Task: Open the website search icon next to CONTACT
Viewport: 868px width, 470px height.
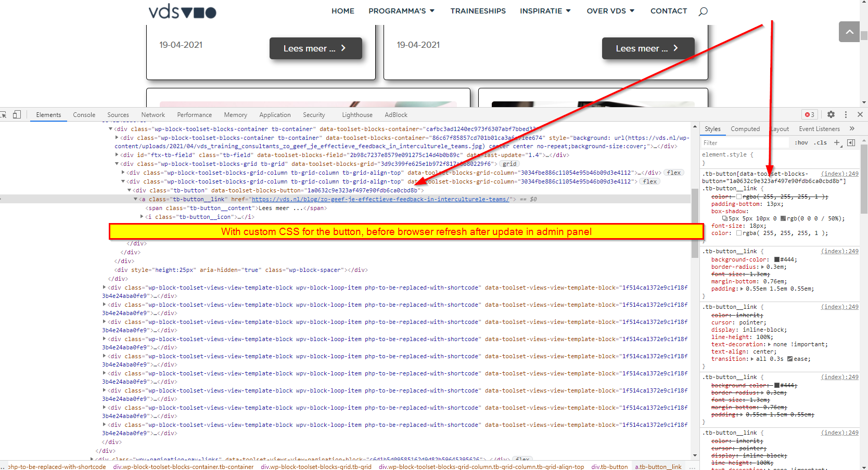Action: tap(703, 11)
